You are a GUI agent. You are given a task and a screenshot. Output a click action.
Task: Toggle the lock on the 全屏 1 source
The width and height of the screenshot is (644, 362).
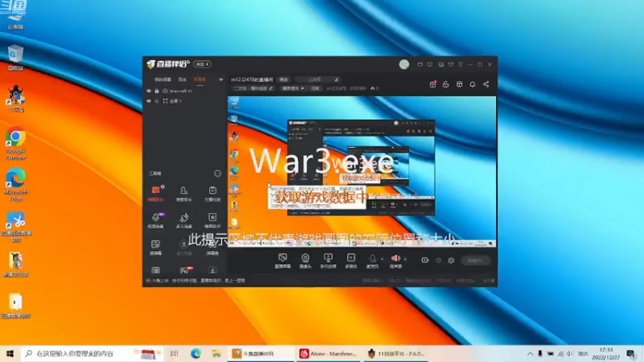pos(157,101)
